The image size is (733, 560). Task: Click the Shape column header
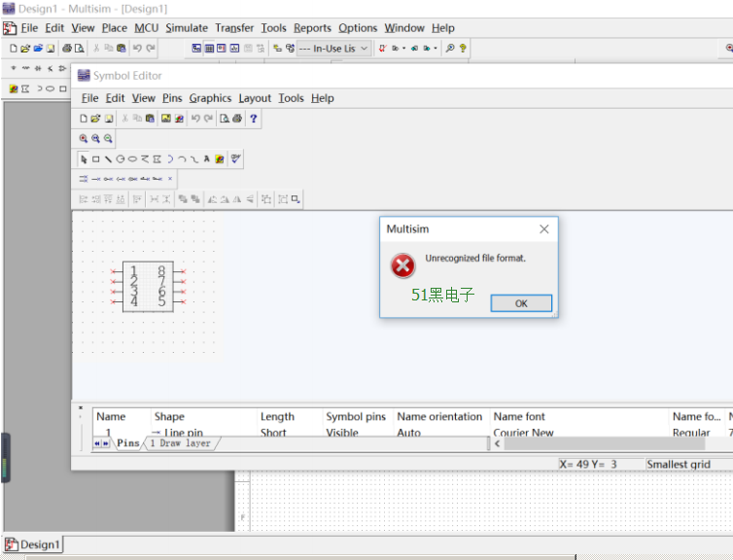point(204,416)
